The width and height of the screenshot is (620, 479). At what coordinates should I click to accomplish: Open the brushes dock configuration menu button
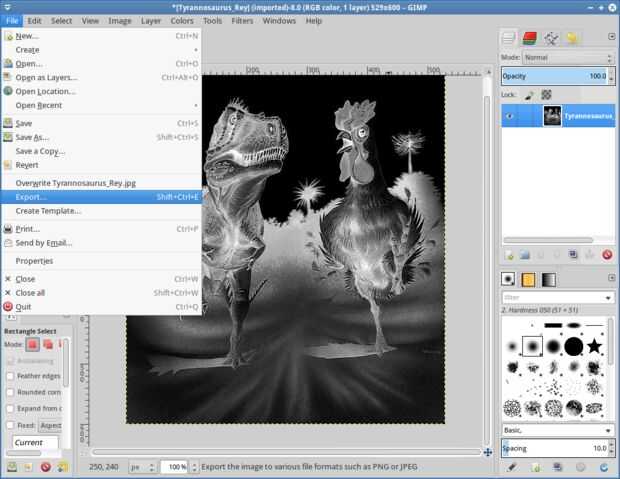tap(611, 278)
